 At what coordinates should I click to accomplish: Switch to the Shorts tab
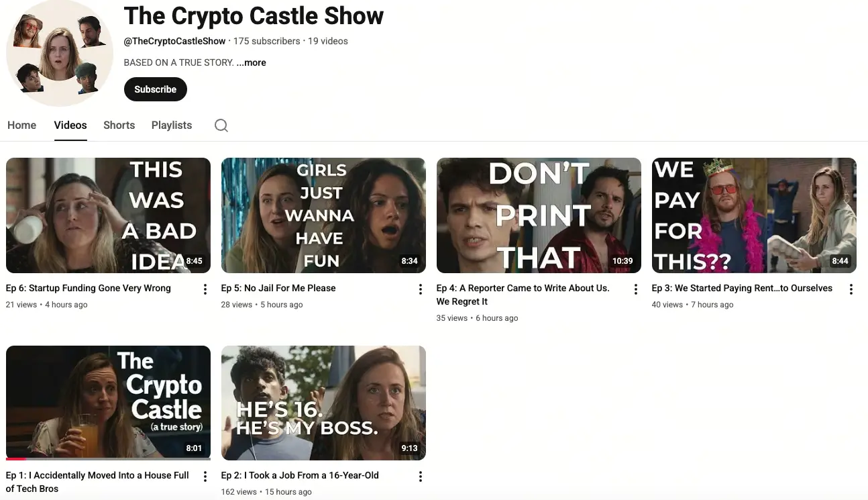point(119,125)
